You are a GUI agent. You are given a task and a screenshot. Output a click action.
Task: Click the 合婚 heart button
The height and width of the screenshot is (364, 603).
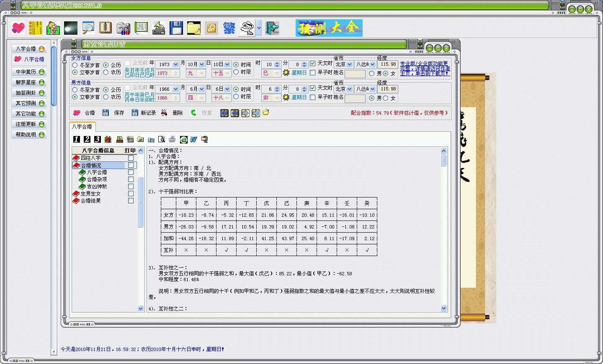[x=84, y=113]
